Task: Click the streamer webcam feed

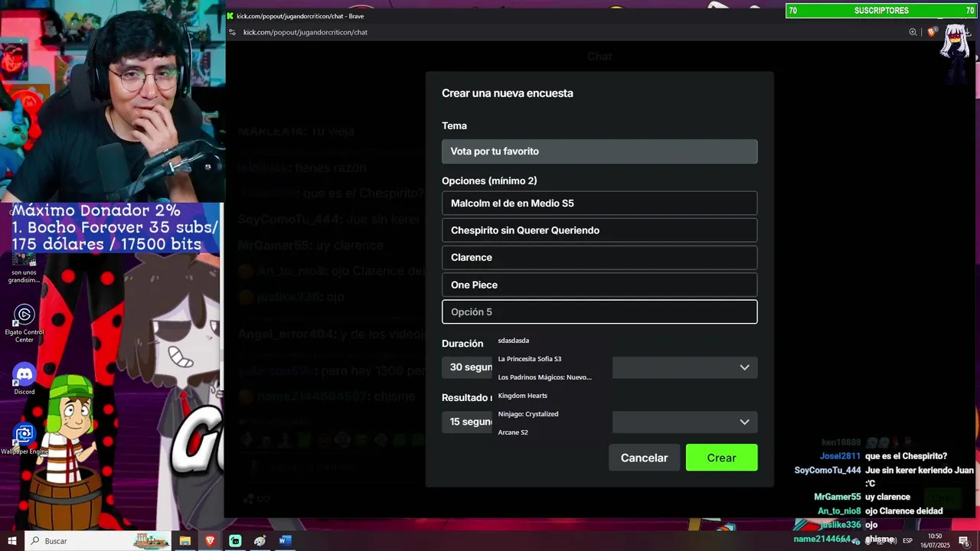Action: click(113, 101)
